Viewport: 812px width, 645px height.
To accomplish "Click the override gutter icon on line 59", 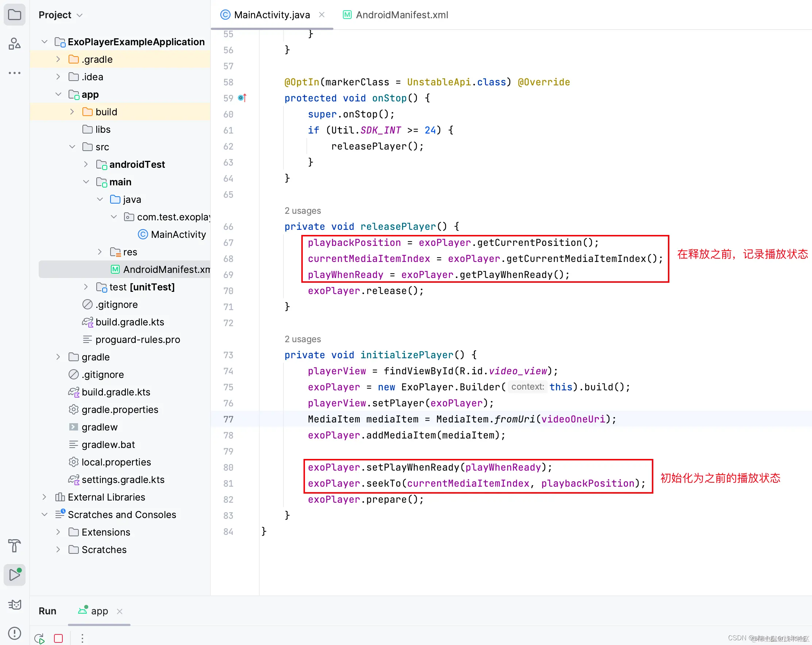I will (242, 98).
